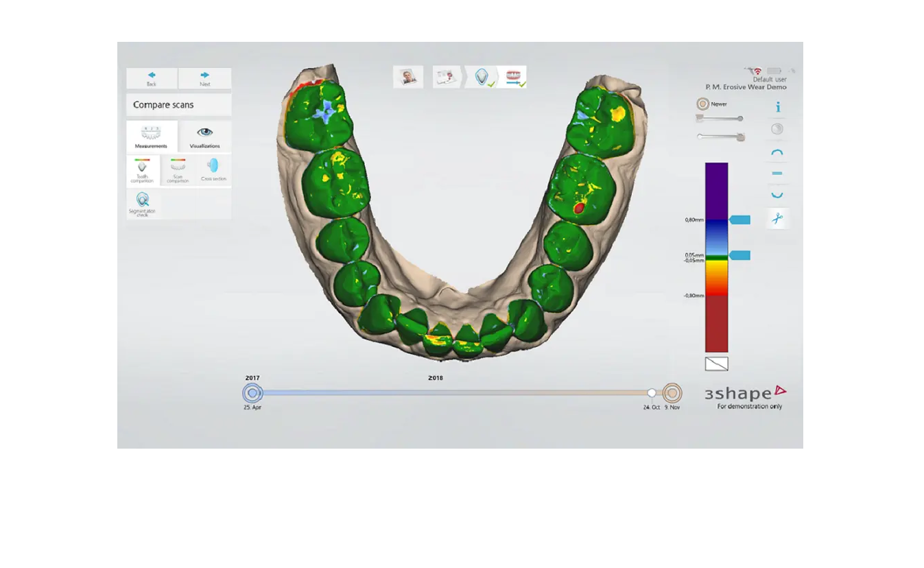Toggle the Newer scan radio indicator

(702, 104)
